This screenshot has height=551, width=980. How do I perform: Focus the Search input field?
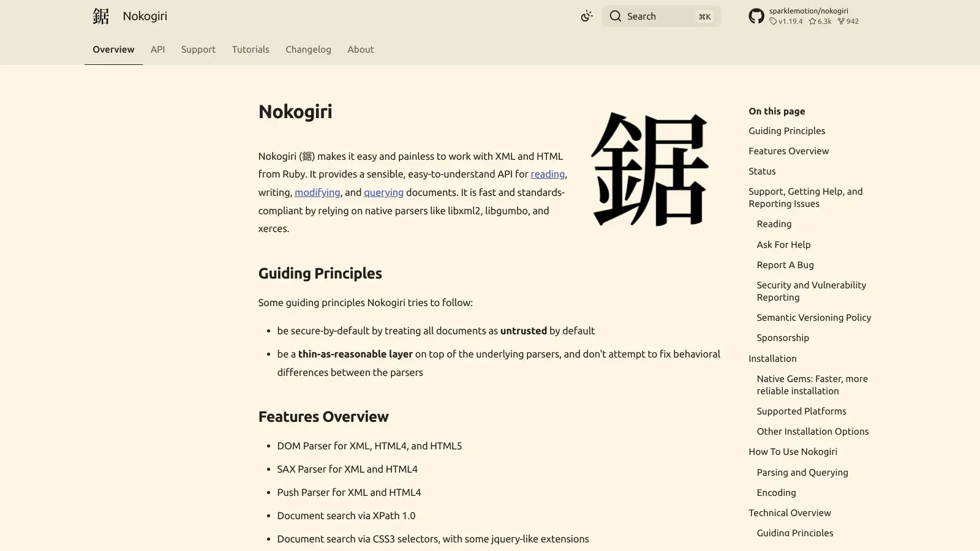click(661, 17)
